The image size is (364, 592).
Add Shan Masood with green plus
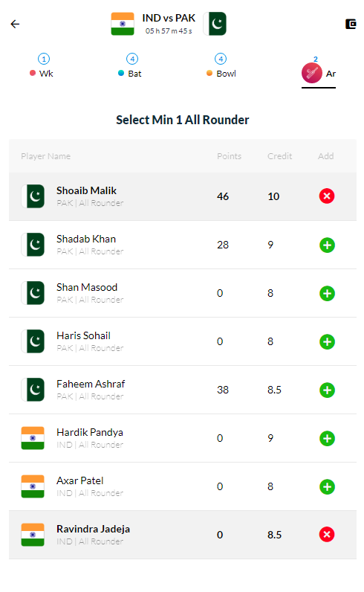click(x=327, y=293)
